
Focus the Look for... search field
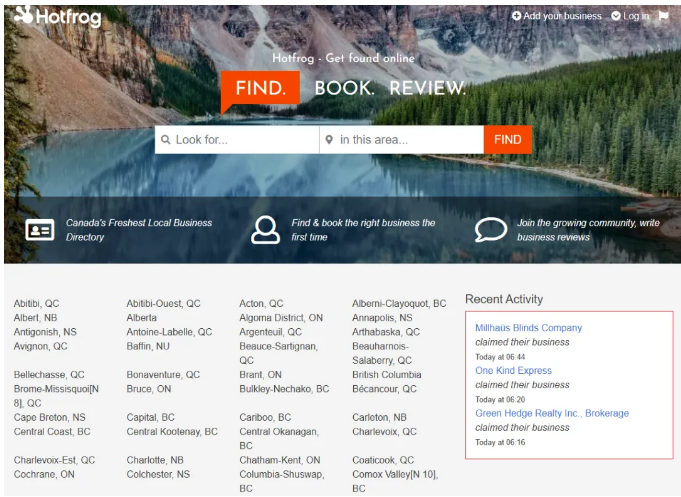click(244, 140)
